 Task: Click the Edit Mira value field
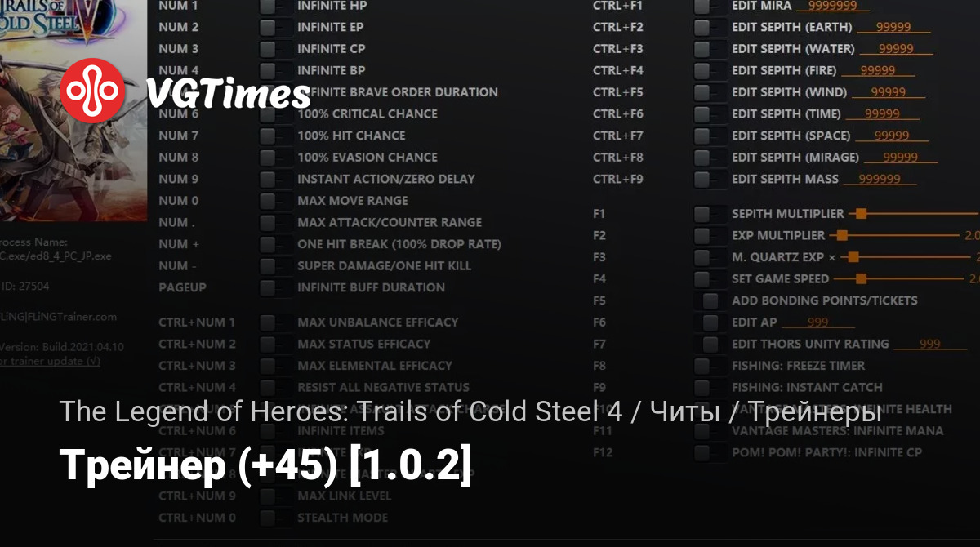coord(832,7)
